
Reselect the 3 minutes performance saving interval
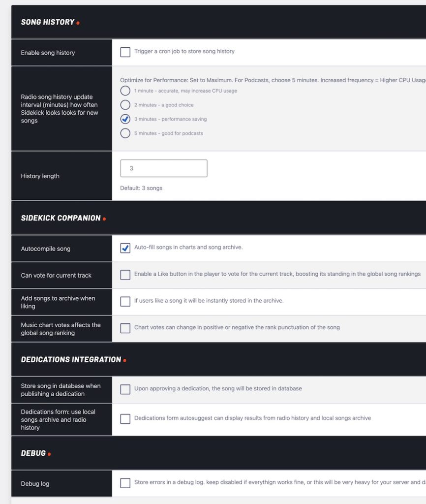tap(125, 119)
